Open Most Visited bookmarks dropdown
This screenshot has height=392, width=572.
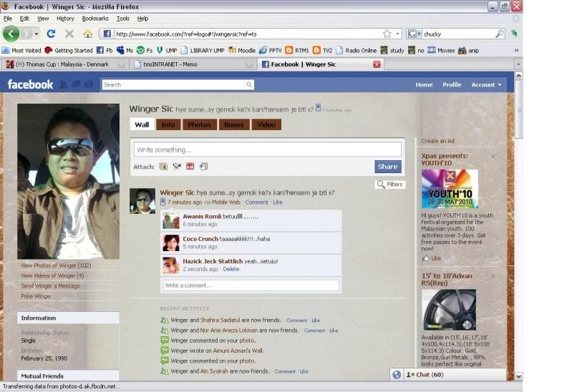click(21, 50)
